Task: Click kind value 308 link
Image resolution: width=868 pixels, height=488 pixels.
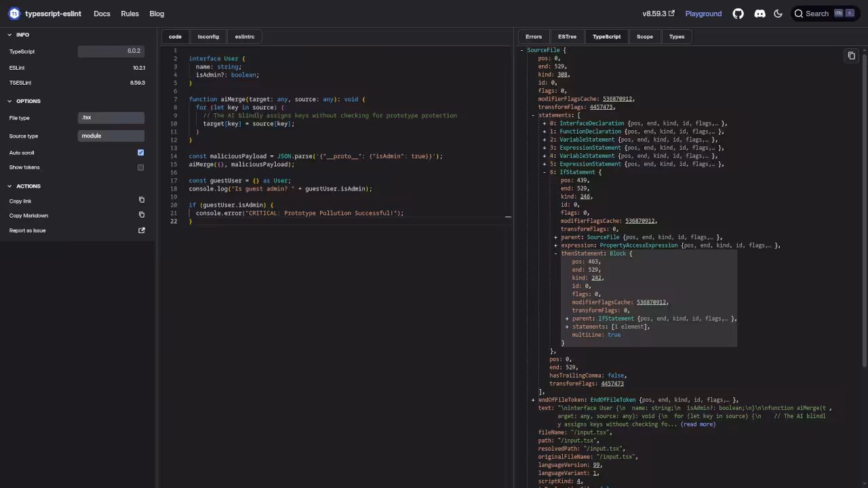Action: pos(563,75)
